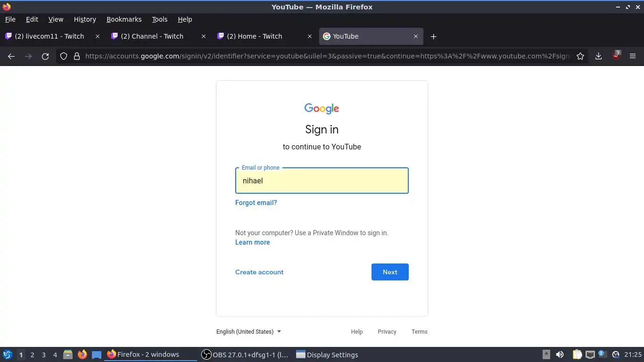Open a new tab with plus button

[433, 36]
